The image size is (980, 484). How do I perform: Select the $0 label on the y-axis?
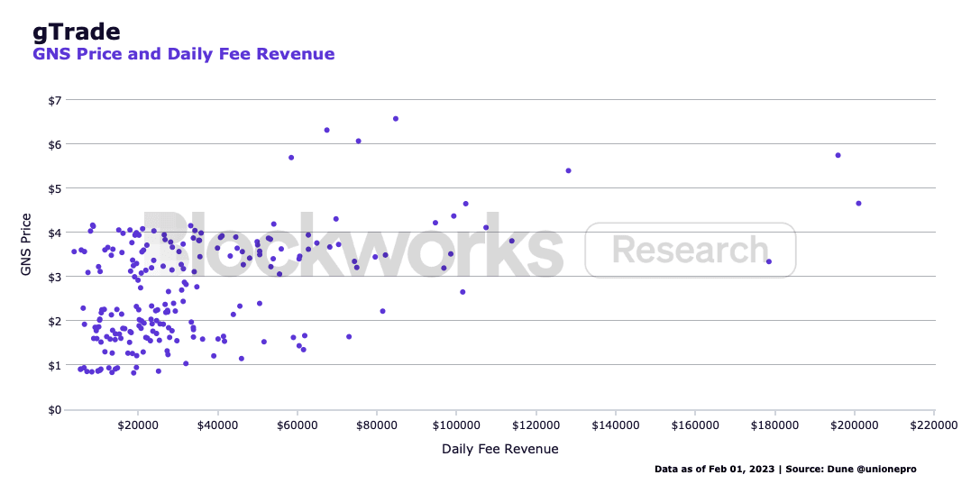click(56, 410)
